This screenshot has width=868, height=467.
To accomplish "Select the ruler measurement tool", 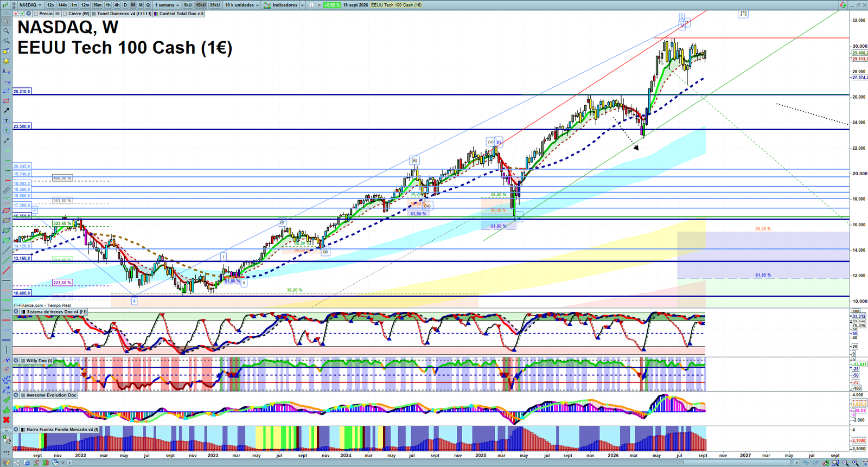I will pyautogui.click(x=6, y=190).
